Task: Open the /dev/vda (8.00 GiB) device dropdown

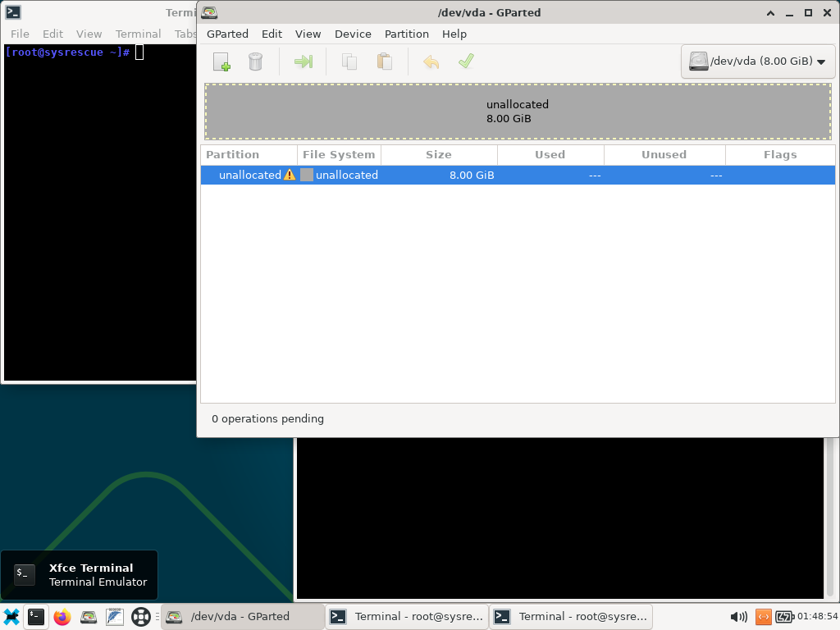Action: tap(757, 62)
